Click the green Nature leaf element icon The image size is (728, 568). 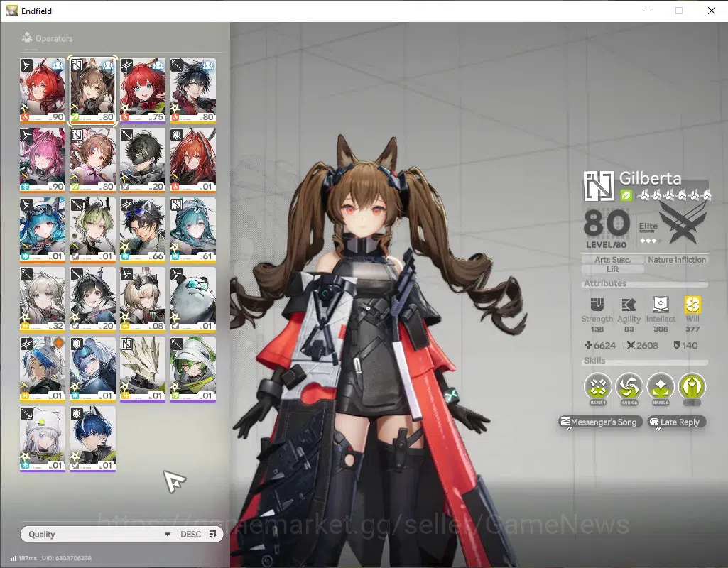(626, 195)
